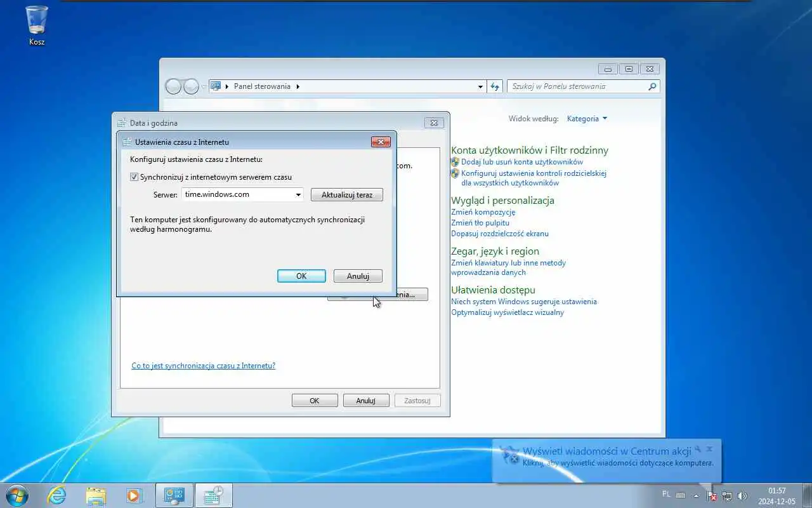Click Optymalizuj wyświetlacz wizualny link
Viewport: 812px width, 508px height.
[x=507, y=312]
